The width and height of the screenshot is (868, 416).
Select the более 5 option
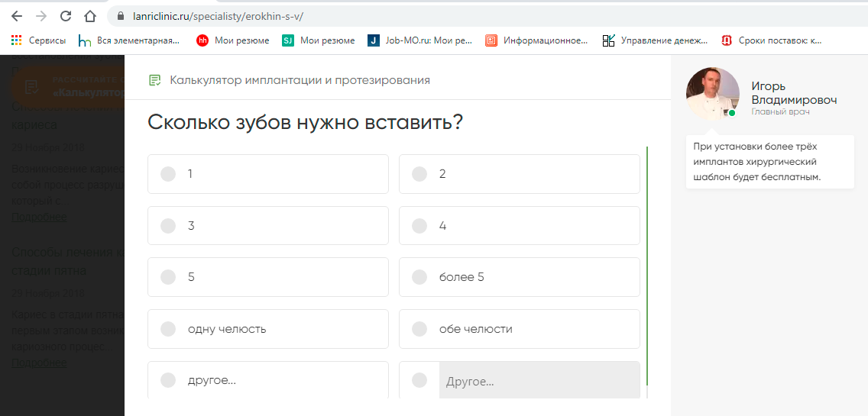(520, 276)
